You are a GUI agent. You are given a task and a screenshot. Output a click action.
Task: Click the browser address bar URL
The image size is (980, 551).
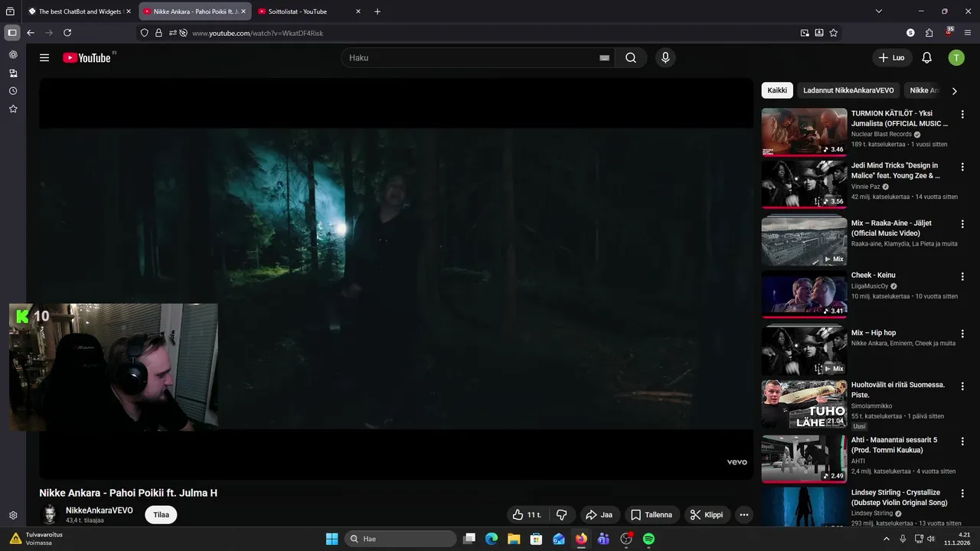pyautogui.click(x=257, y=33)
